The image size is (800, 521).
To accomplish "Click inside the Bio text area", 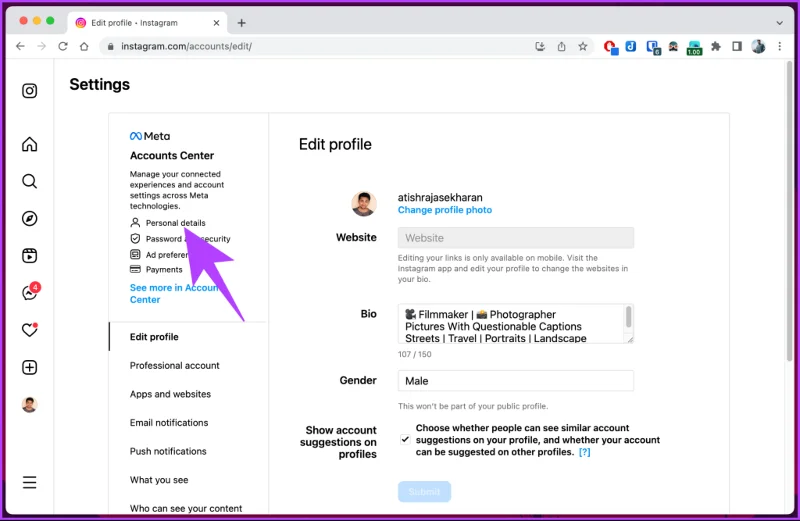I will pos(511,324).
